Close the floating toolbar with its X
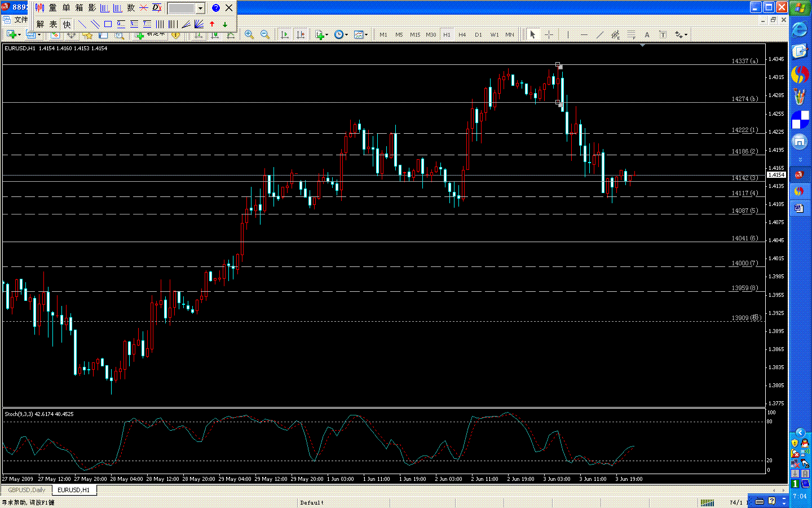812x508 pixels. pyautogui.click(x=229, y=8)
